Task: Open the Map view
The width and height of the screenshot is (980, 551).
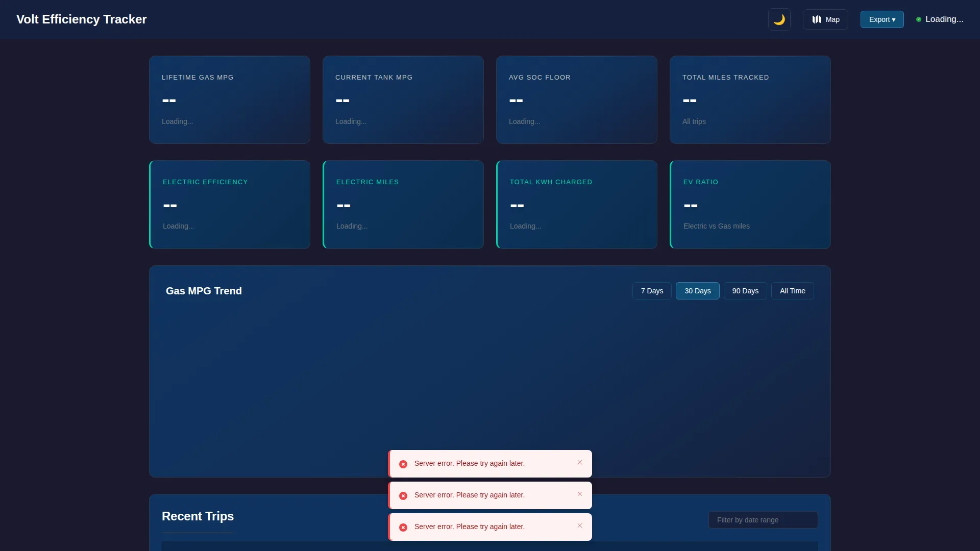Action: coord(825,19)
